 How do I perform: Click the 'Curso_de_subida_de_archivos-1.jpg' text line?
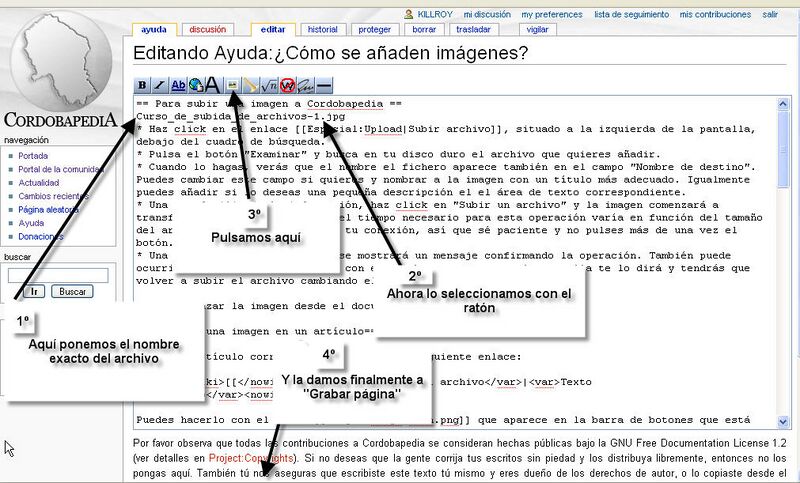[x=240, y=117]
